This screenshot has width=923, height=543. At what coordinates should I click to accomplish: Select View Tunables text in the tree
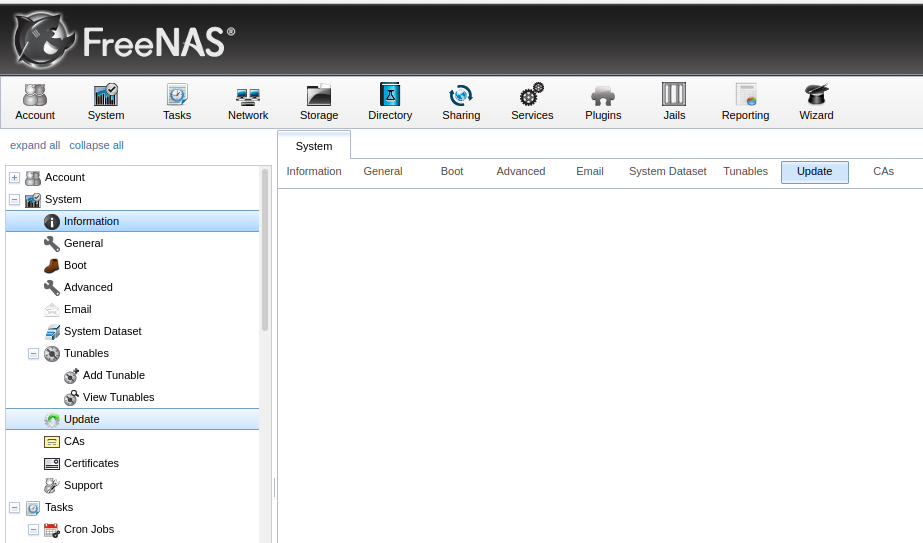pyautogui.click(x=118, y=398)
